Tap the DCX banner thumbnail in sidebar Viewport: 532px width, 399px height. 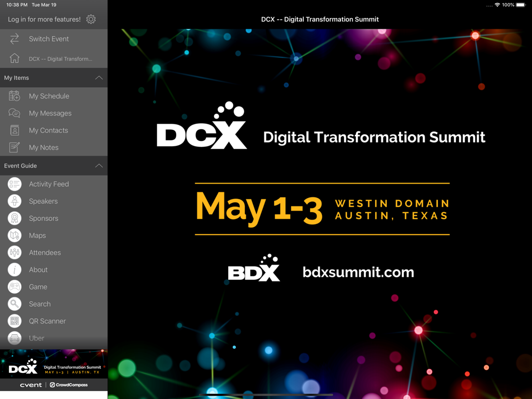tap(54, 364)
